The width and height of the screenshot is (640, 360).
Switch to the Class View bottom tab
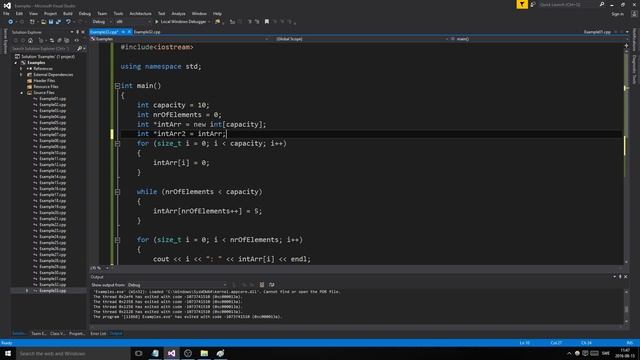[x=58, y=334]
